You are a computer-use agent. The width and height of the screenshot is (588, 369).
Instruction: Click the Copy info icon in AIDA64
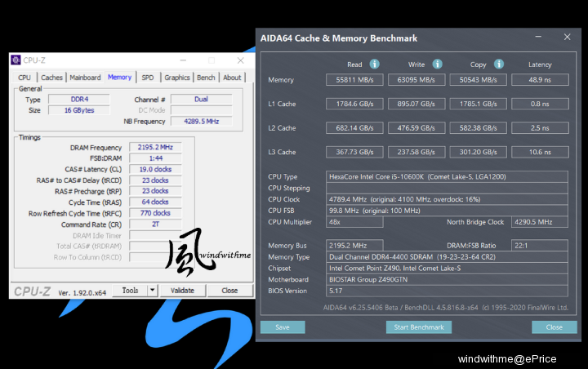[x=499, y=64]
